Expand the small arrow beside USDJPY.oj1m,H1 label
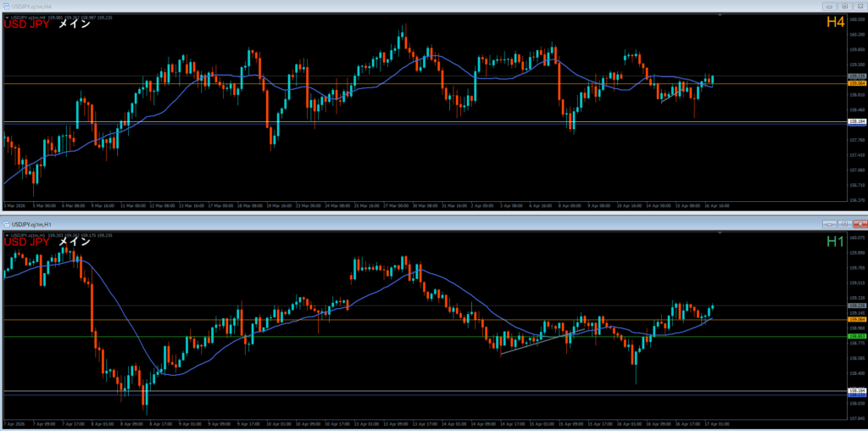This screenshot has width=868, height=431. pos(6,235)
